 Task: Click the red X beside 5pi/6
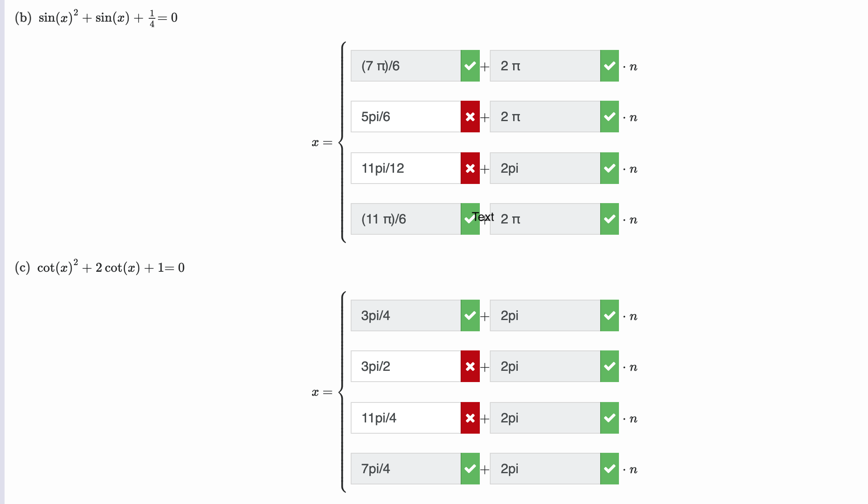(x=470, y=117)
